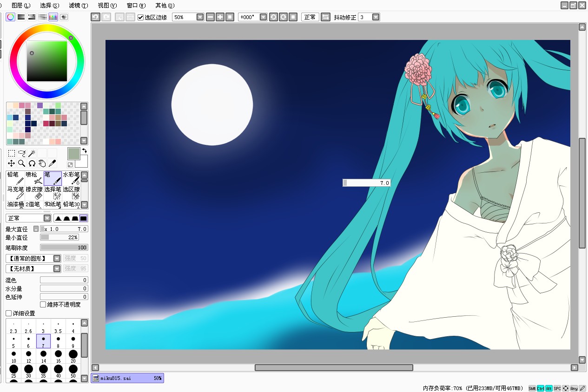Activate the zoom magnifier tool
This screenshot has width=588, height=392.
[x=22, y=163]
